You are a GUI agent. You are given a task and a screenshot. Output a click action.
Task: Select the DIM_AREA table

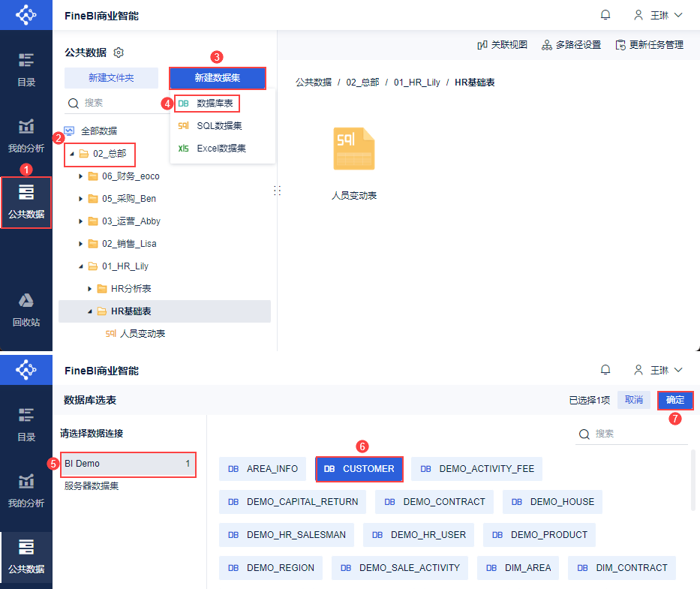[518, 568]
